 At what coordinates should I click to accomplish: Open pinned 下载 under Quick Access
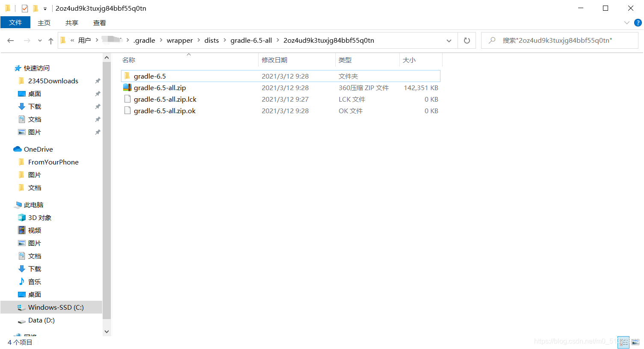pos(35,107)
